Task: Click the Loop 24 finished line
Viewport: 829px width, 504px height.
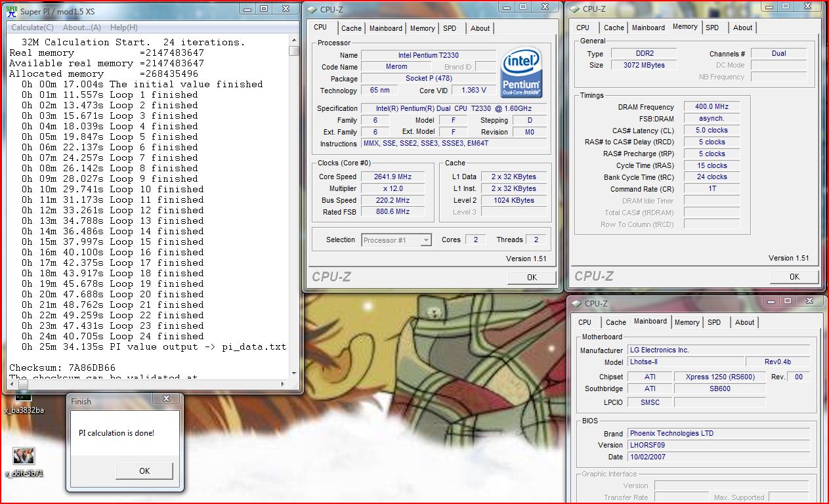Action: [x=112, y=336]
